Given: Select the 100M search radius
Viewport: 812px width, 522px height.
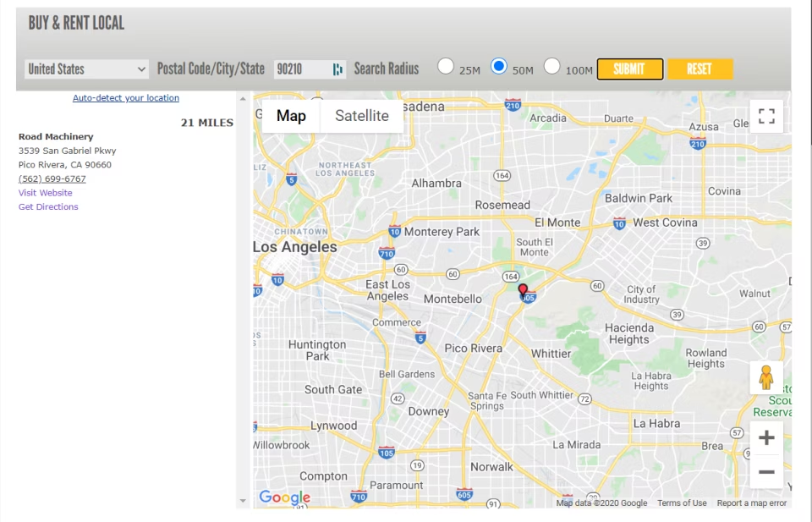Looking at the screenshot, I should click(552, 66).
